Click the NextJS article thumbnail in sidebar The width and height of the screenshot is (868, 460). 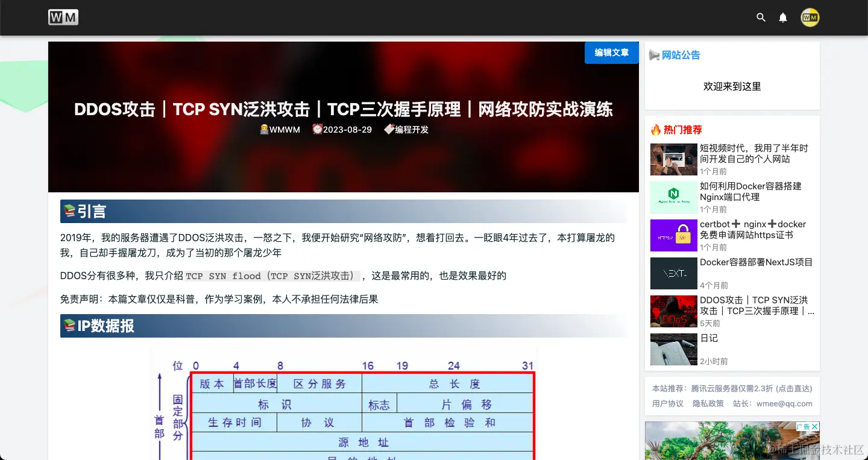673,273
